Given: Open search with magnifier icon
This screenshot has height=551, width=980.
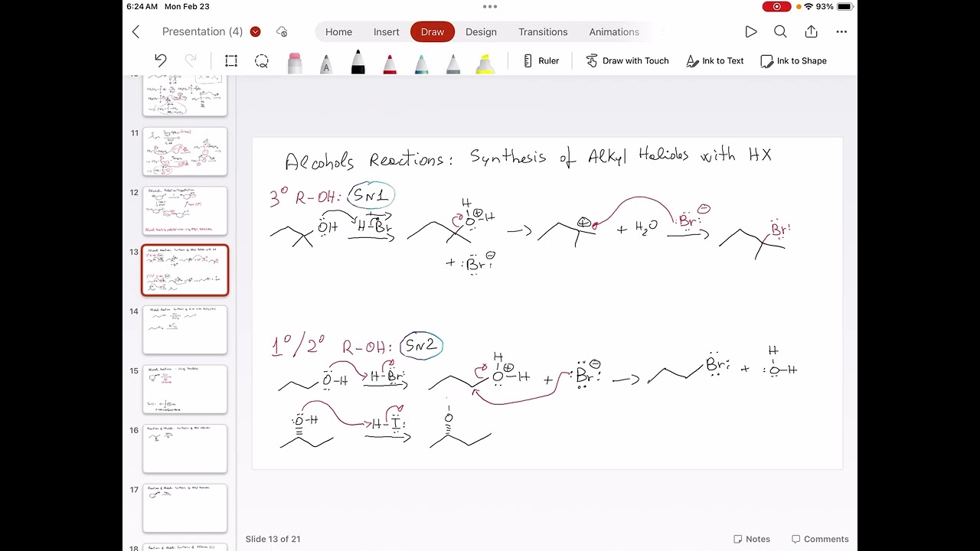Looking at the screenshot, I should (x=780, y=31).
